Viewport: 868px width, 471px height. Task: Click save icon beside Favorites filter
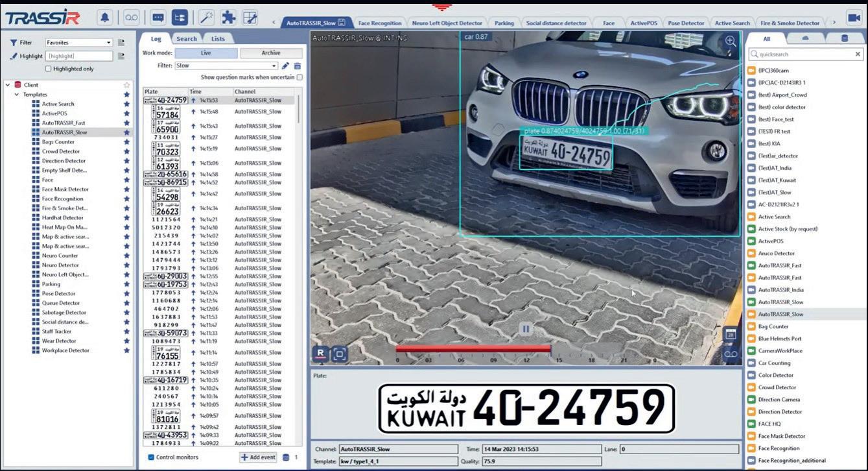coord(122,43)
